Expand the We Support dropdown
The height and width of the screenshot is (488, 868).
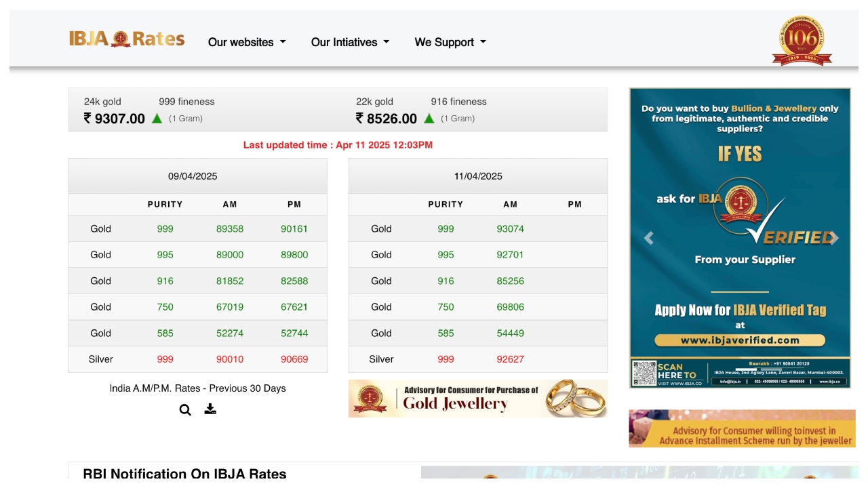pyautogui.click(x=450, y=42)
